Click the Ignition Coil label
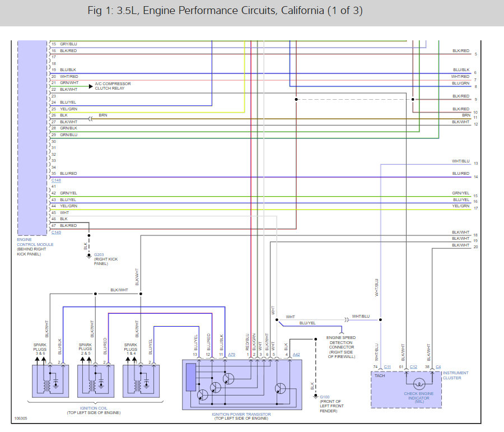 [94, 408]
